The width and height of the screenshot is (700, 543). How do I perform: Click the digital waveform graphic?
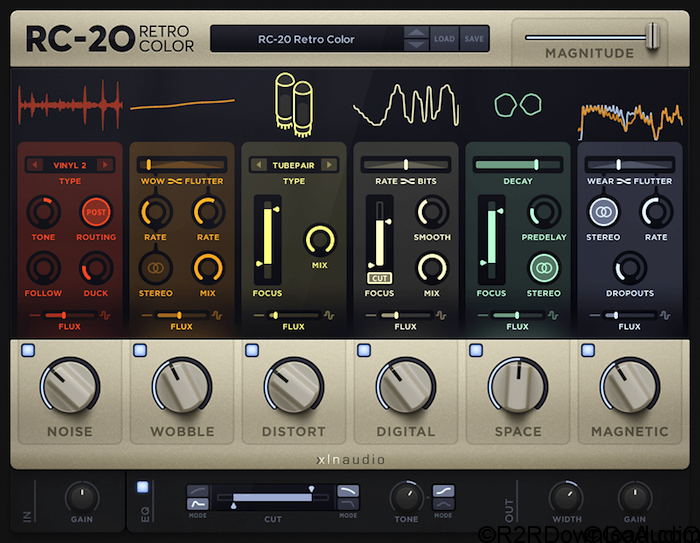click(x=406, y=105)
